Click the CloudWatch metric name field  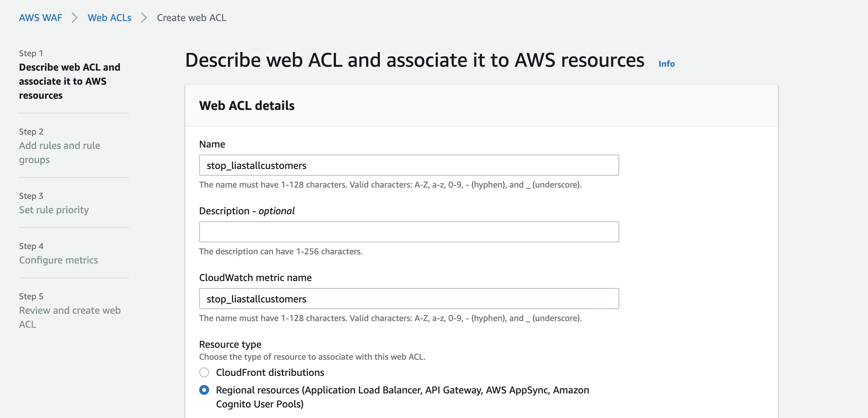tap(409, 299)
